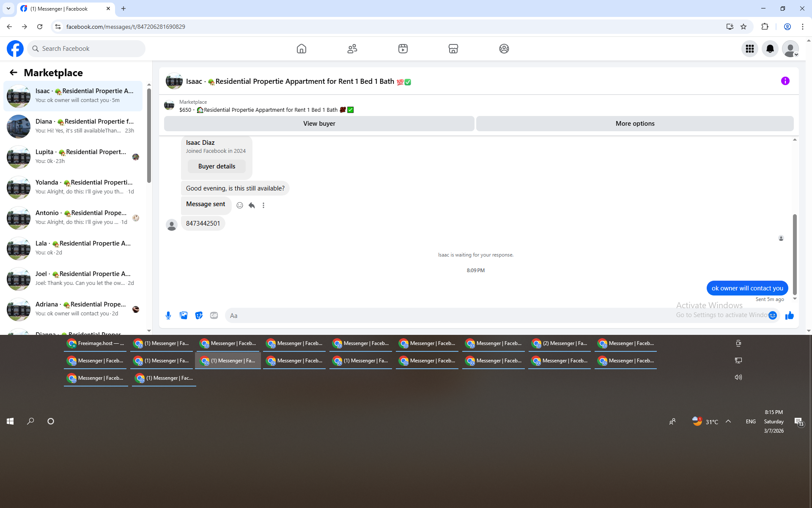View site information in the address bar
This screenshot has height=508, width=812.
[x=58, y=27]
